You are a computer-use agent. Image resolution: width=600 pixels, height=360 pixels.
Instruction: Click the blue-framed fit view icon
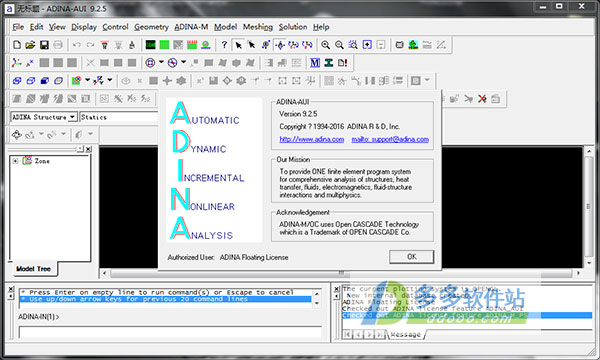[367, 45]
